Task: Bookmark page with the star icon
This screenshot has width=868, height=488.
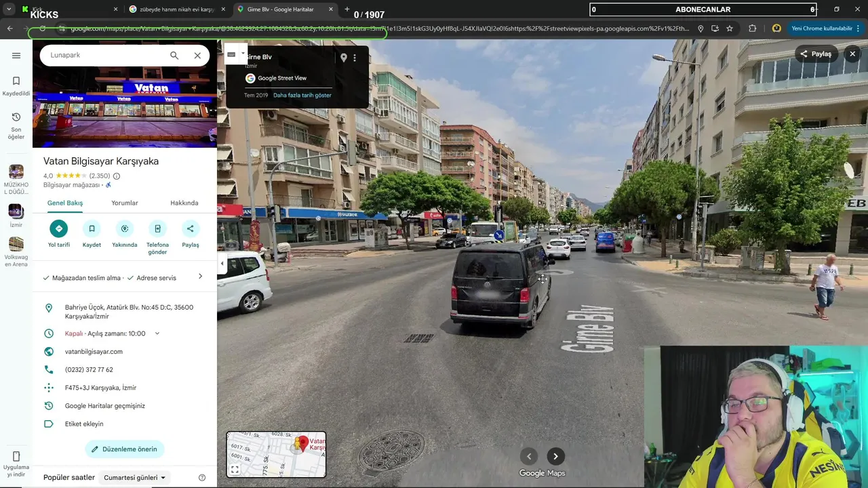Action: point(730,28)
